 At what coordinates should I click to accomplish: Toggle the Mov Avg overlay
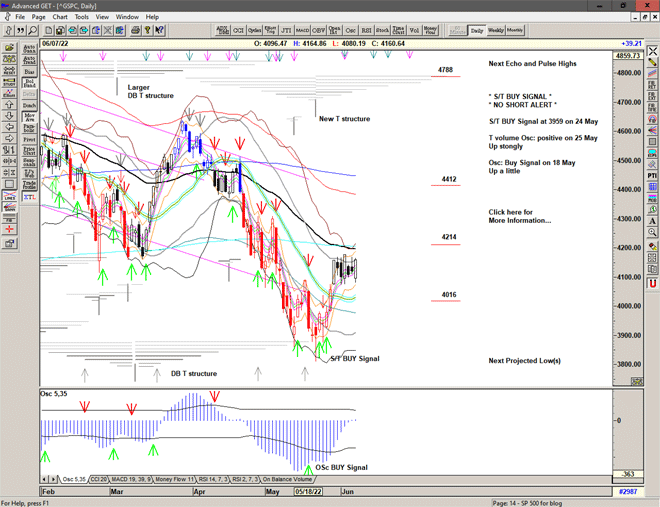pos(28,118)
